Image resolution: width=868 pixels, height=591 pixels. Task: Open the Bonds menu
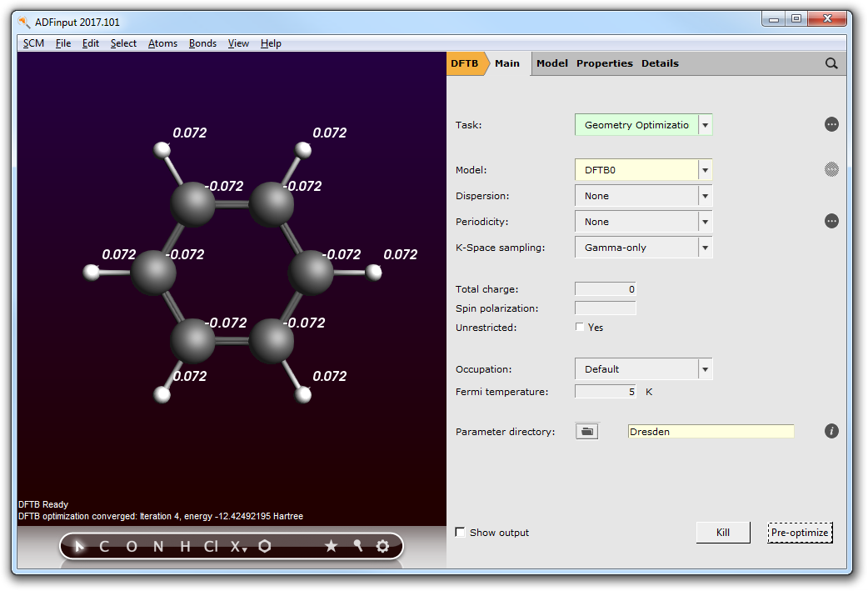click(x=202, y=43)
